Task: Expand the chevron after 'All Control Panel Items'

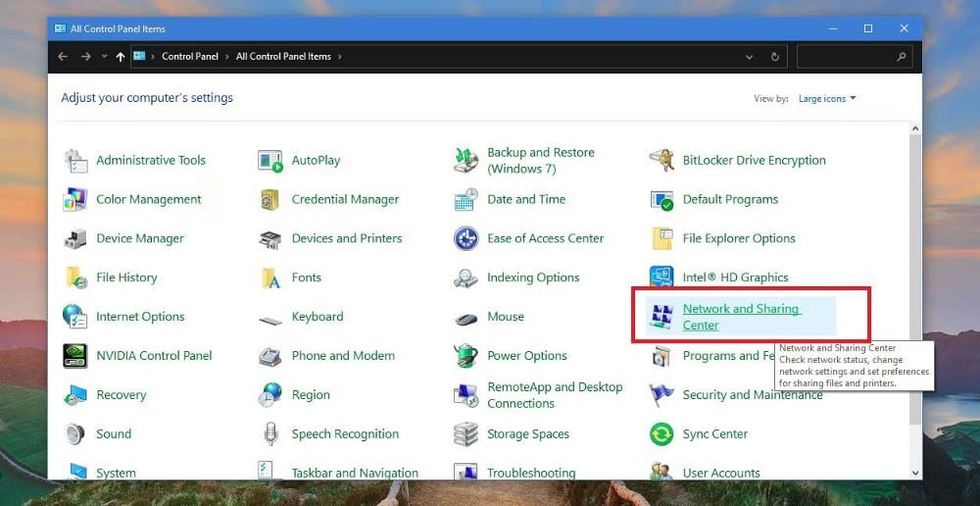Action: pos(339,56)
